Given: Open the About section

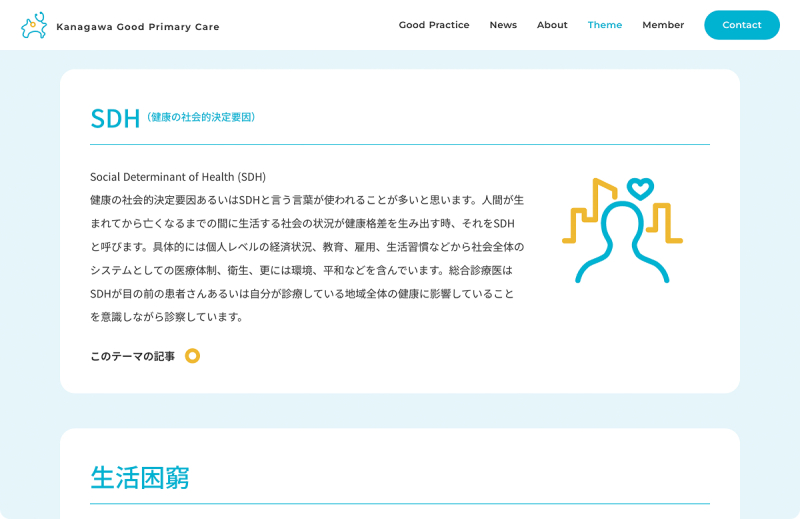Looking at the screenshot, I should pos(552,25).
